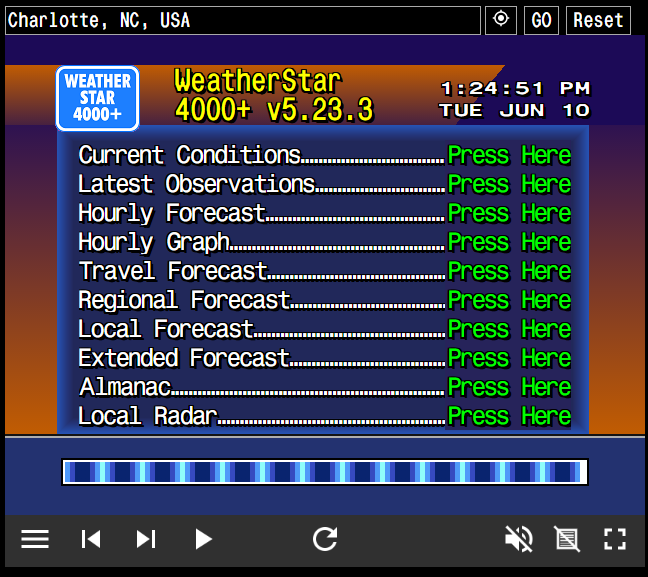The width and height of the screenshot is (648, 577).
Task: Open Hourly Graph via Press Here
Action: (x=509, y=242)
